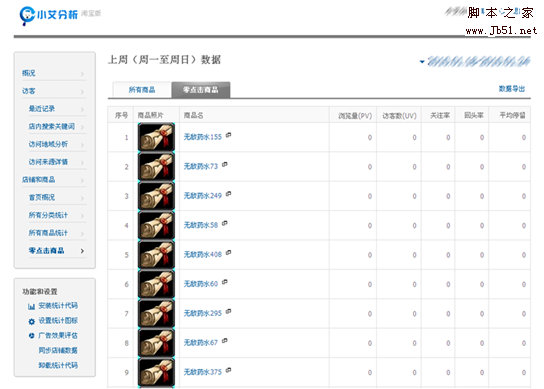Open 店内搜索关键词 in the sidebar

point(51,126)
